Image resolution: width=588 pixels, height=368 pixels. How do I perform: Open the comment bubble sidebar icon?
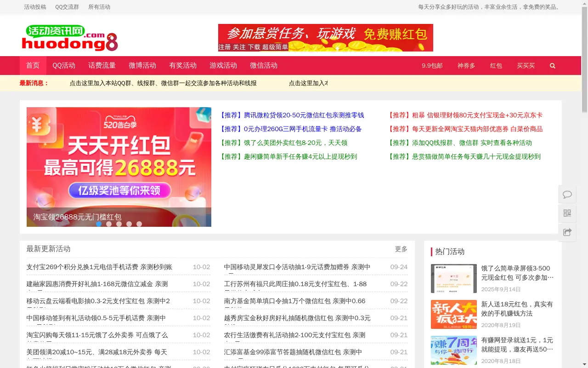tap(567, 194)
